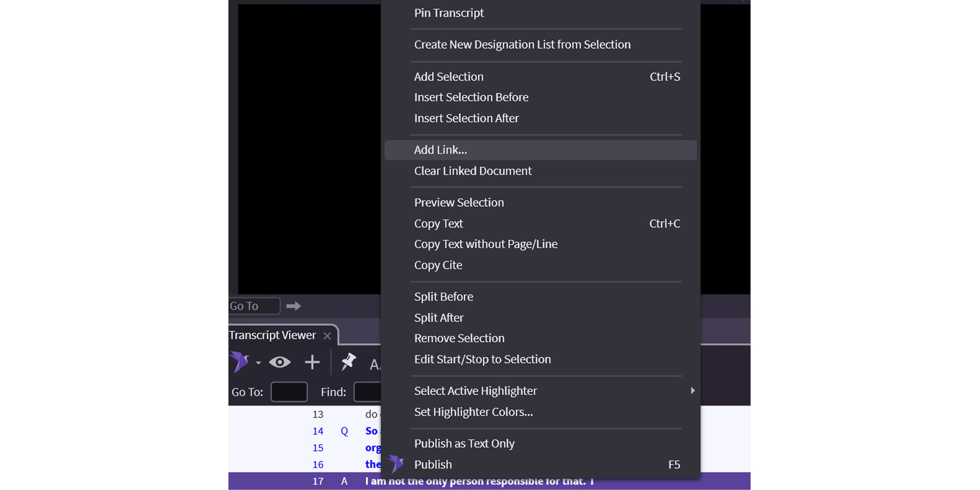
Task: Open dropdown arrow next to bird icon
Action: [x=258, y=363]
